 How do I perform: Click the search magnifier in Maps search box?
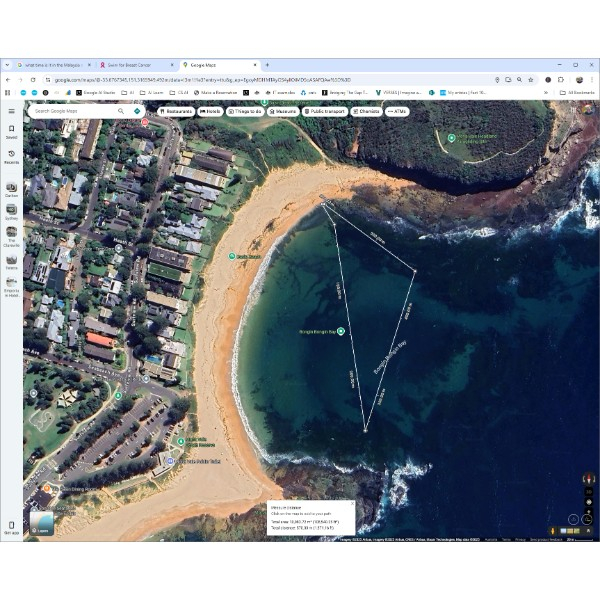[122, 111]
